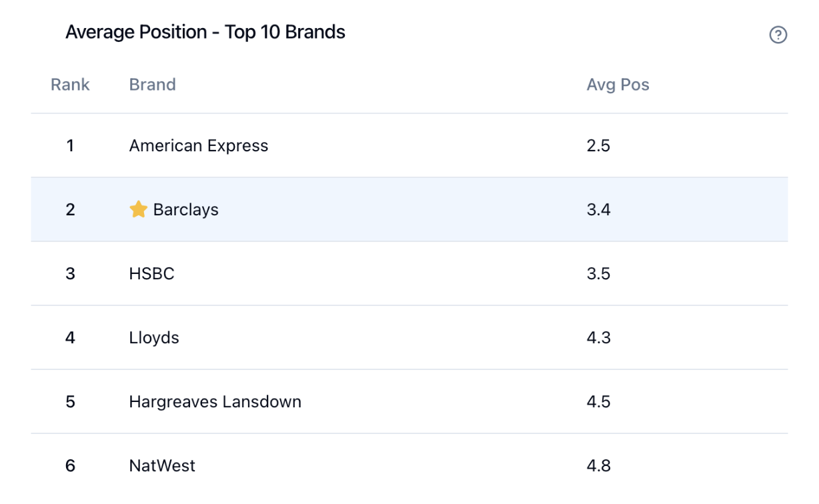819x504 pixels.
Task: Click the Lloyds brand name
Action: (154, 338)
